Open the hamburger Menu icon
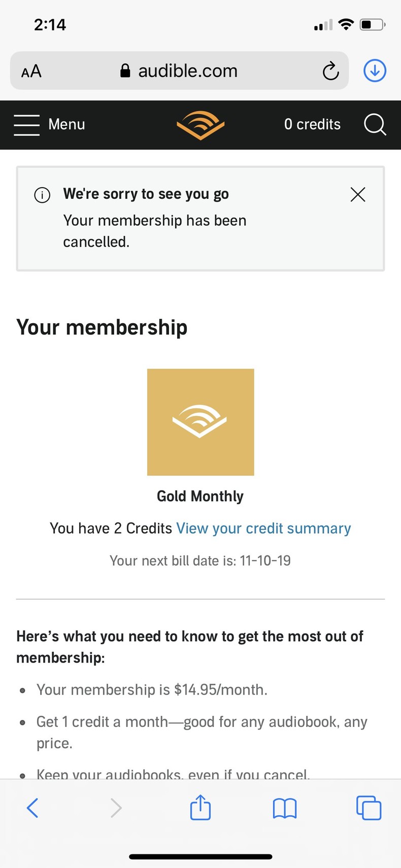 point(26,125)
